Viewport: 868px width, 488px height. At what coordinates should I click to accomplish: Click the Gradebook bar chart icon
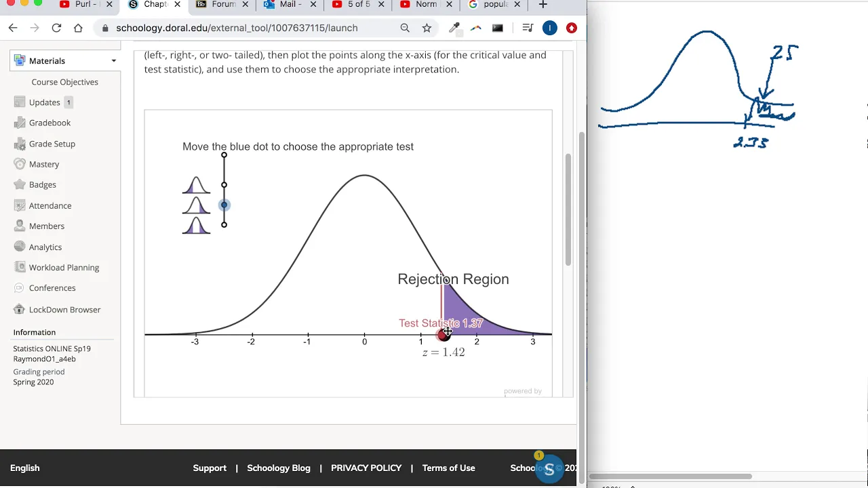click(x=20, y=123)
